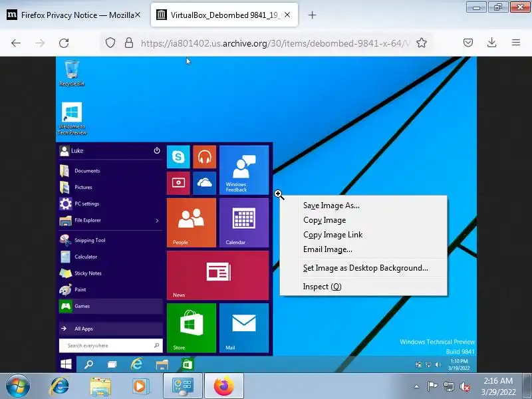The width and height of the screenshot is (532, 399).
Task: Pick Set Image as Desktop Background…
Action: pyautogui.click(x=363, y=268)
